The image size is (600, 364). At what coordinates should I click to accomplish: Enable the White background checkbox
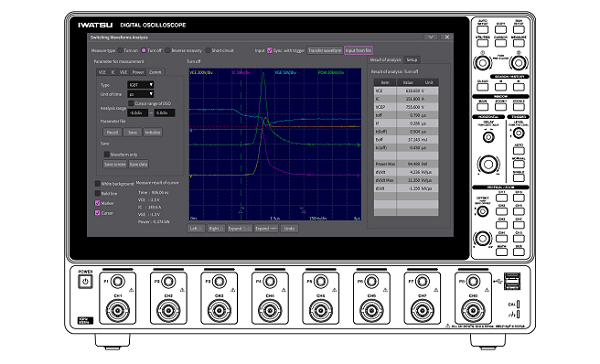(x=98, y=184)
